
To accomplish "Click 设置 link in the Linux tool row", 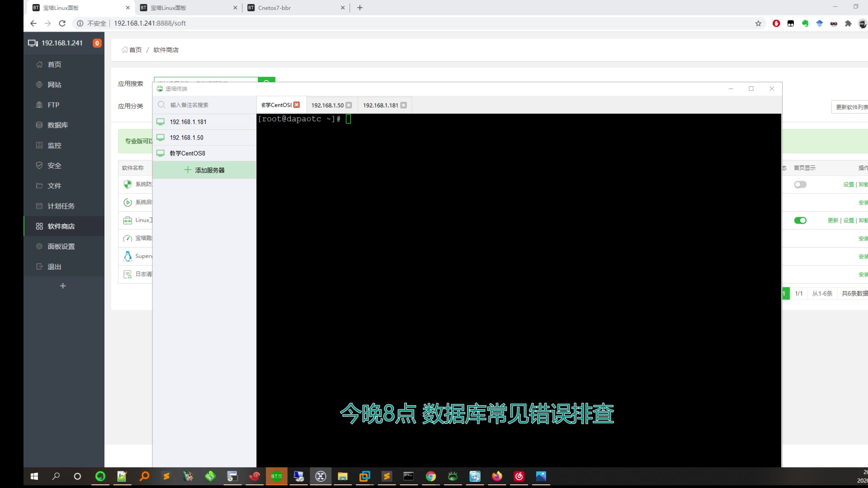I will 849,221.
